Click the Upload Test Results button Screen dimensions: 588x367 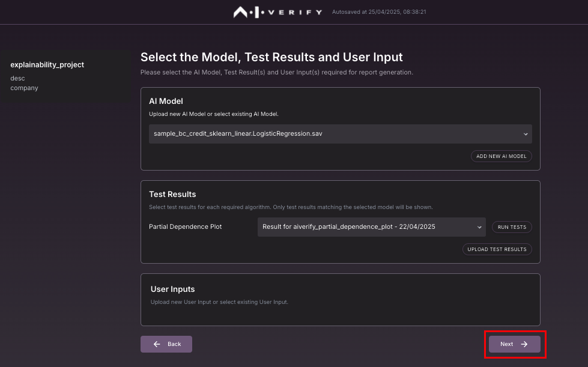pos(497,249)
